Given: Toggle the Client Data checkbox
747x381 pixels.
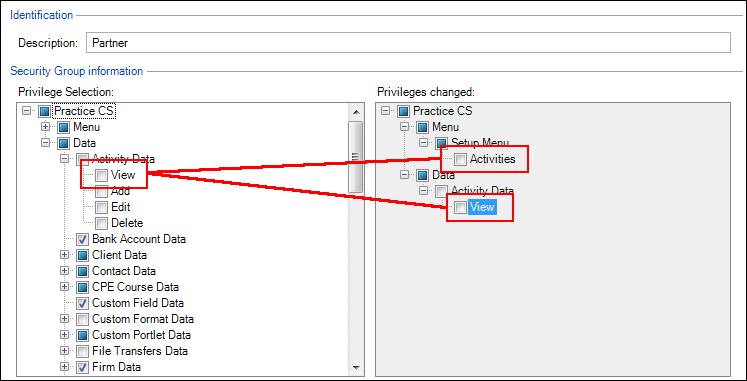Looking at the screenshot, I should tap(83, 255).
